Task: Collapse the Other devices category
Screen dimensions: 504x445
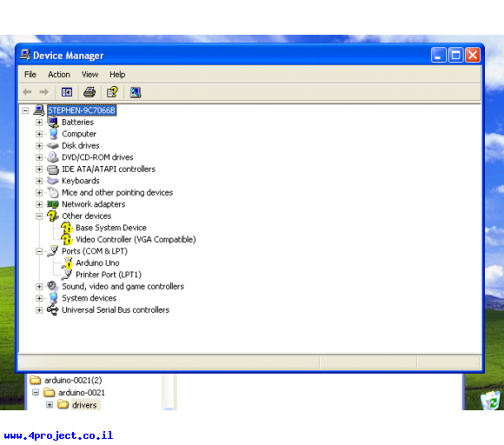Action: (x=39, y=216)
